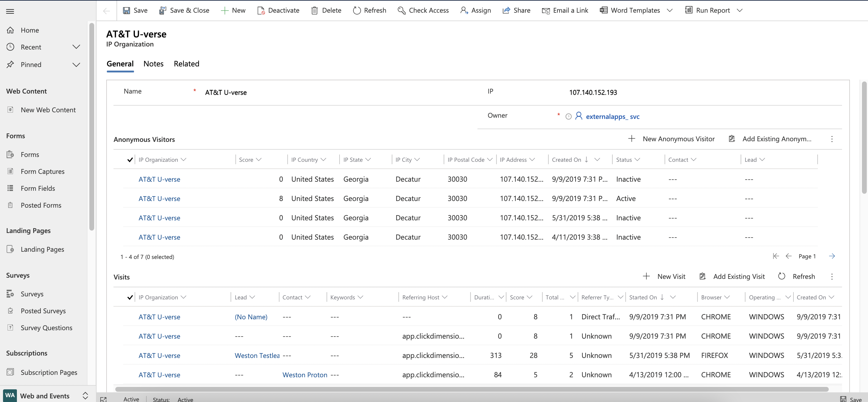The image size is (868, 402).
Task: Click the Share icon
Action: 506,11
